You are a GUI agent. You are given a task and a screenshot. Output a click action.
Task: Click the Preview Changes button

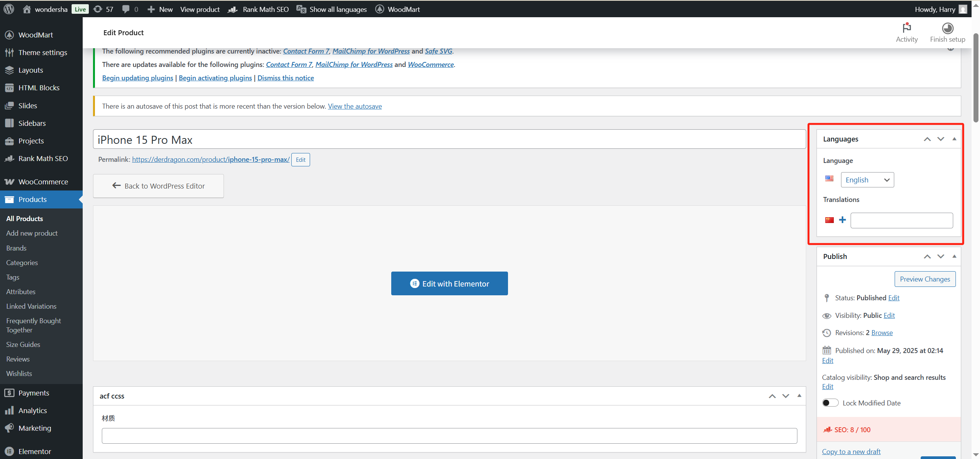(x=925, y=279)
